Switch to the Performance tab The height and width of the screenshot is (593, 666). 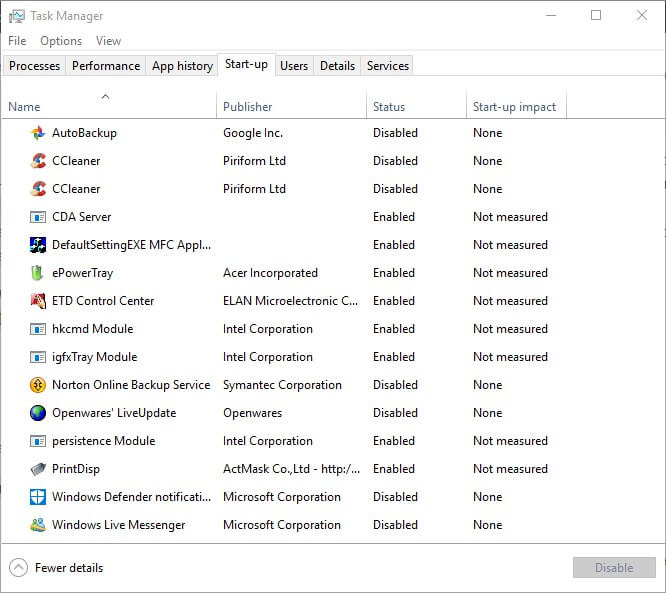106,66
